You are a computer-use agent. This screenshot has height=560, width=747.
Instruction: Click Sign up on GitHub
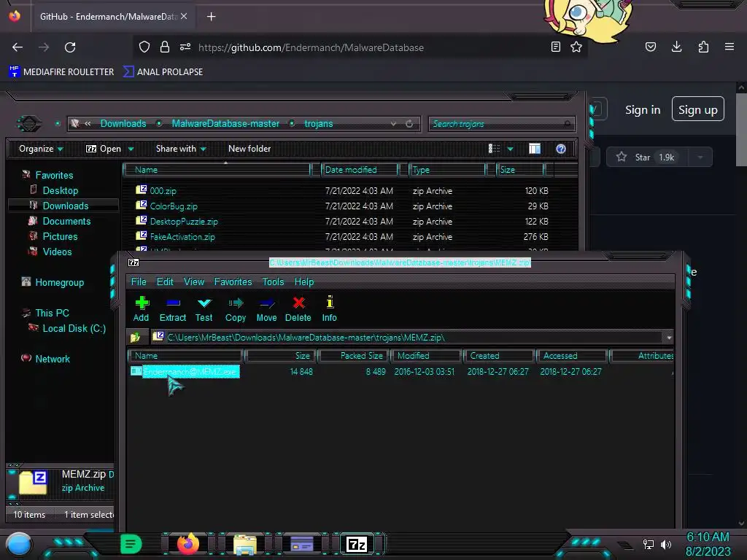pos(698,109)
